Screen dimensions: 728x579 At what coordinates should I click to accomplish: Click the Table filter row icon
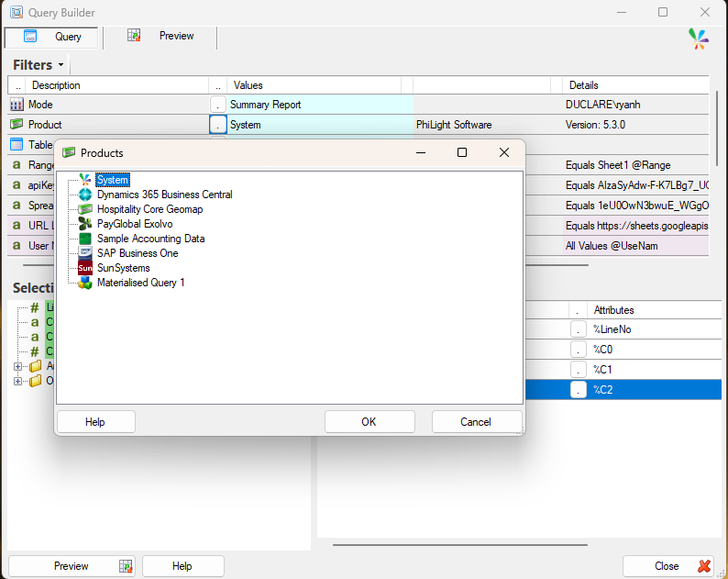click(17, 144)
